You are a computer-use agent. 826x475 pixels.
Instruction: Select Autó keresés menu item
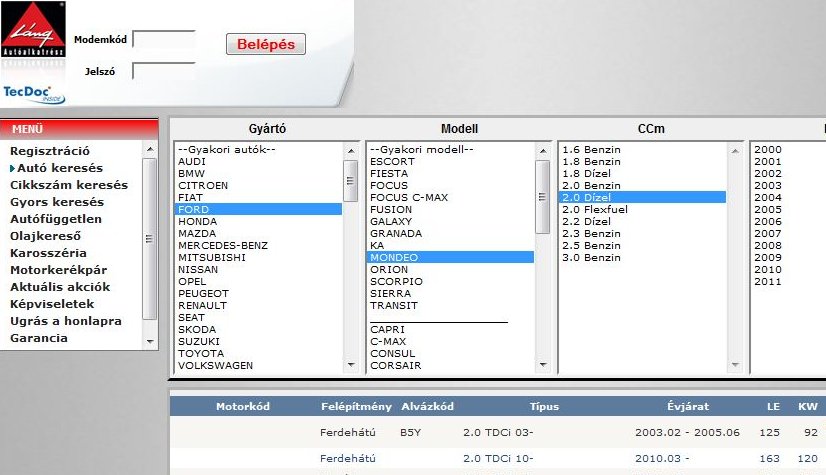tap(60, 168)
